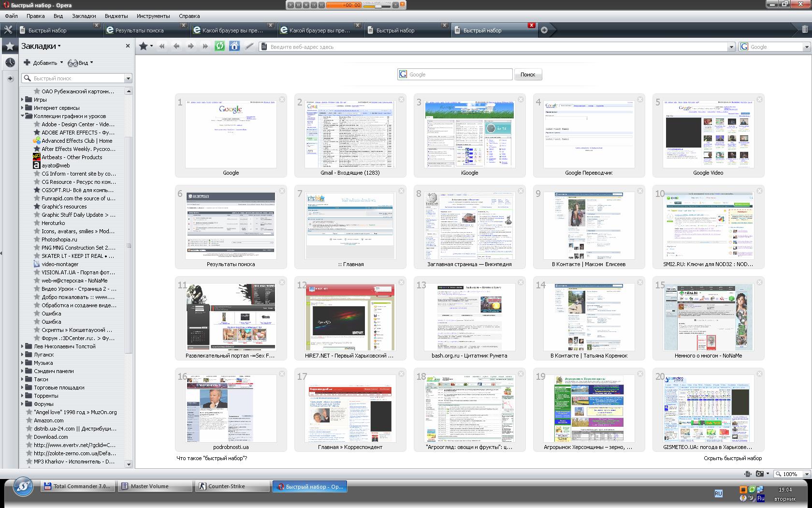Expand the Музыка bookmark folder
The width and height of the screenshot is (812, 508).
tap(22, 363)
